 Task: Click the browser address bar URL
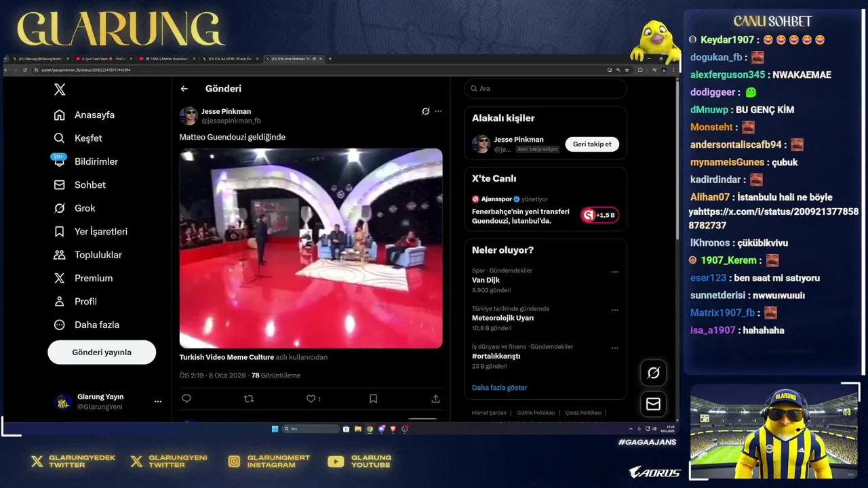click(x=86, y=70)
